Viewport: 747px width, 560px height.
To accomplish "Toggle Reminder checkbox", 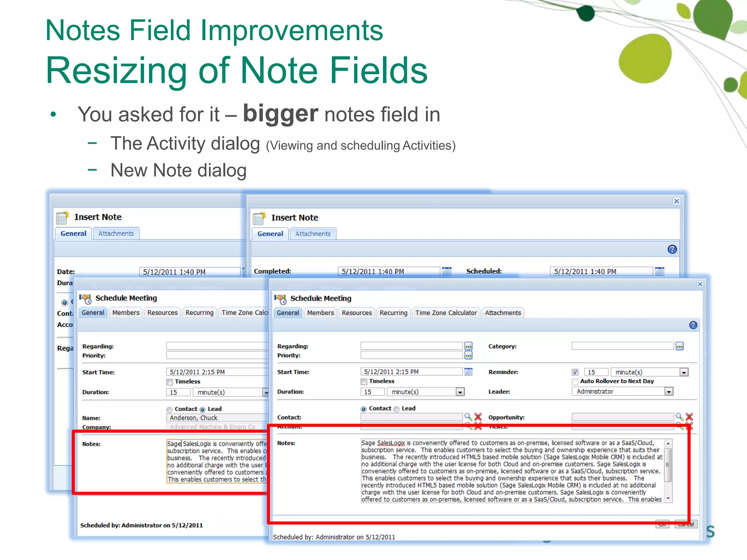I will 575,372.
